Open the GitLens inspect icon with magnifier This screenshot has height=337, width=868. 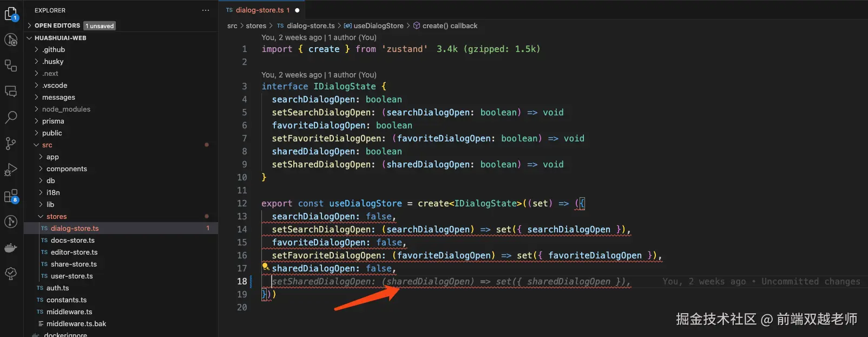[11, 40]
